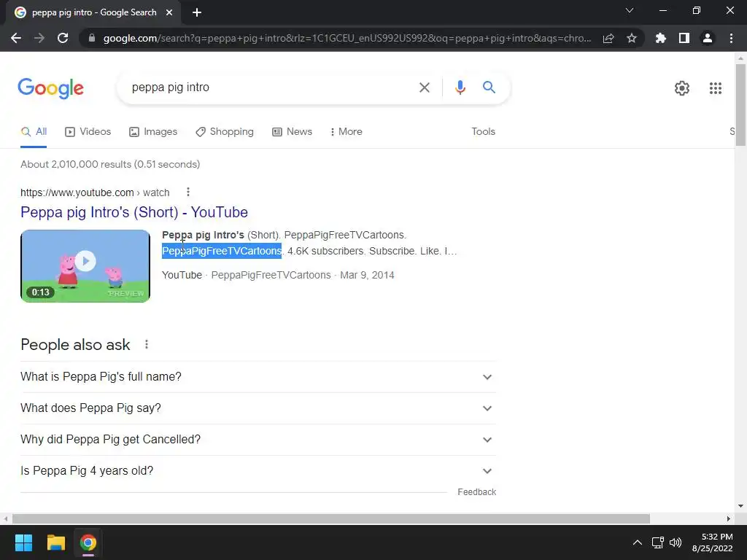This screenshot has height=560, width=747.
Task: Click the About 2,010,000 results text
Action: pyautogui.click(x=111, y=165)
